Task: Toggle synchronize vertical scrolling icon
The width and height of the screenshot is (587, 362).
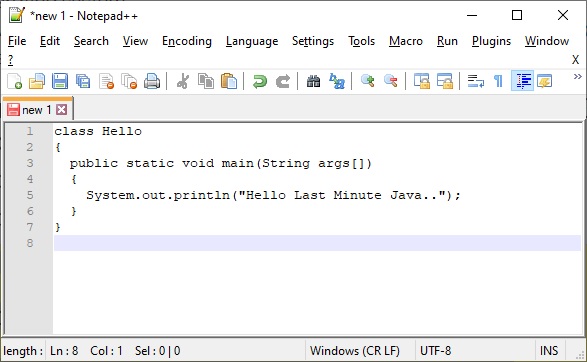Action: pos(422,81)
